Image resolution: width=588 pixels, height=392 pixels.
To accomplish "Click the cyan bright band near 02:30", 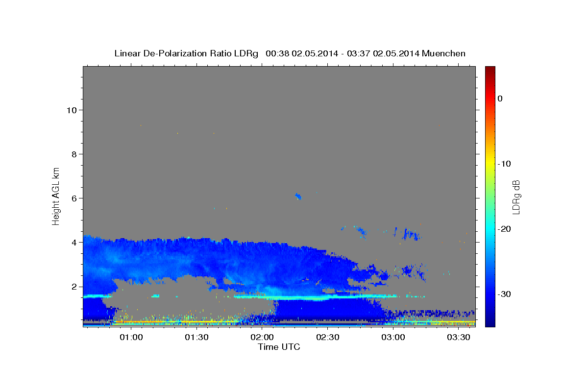I will coord(328,297).
